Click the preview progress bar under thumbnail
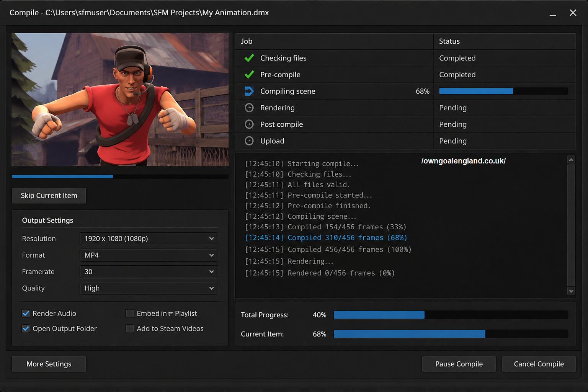 tap(120, 176)
